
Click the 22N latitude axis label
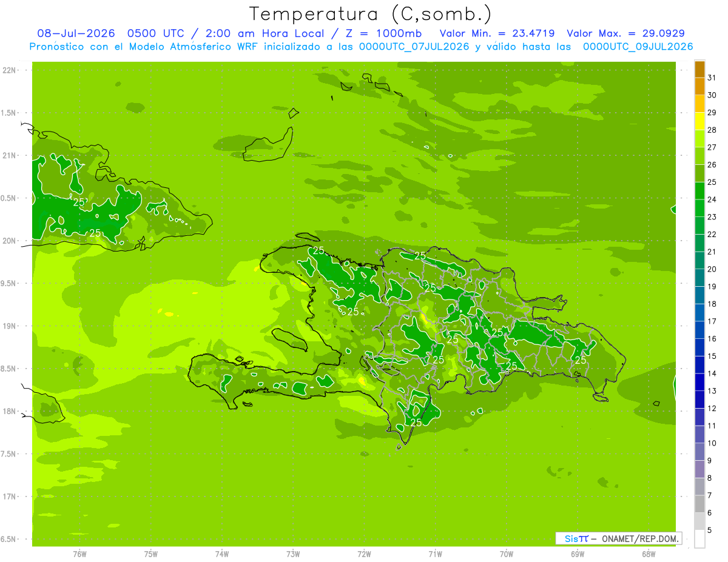click(8, 70)
